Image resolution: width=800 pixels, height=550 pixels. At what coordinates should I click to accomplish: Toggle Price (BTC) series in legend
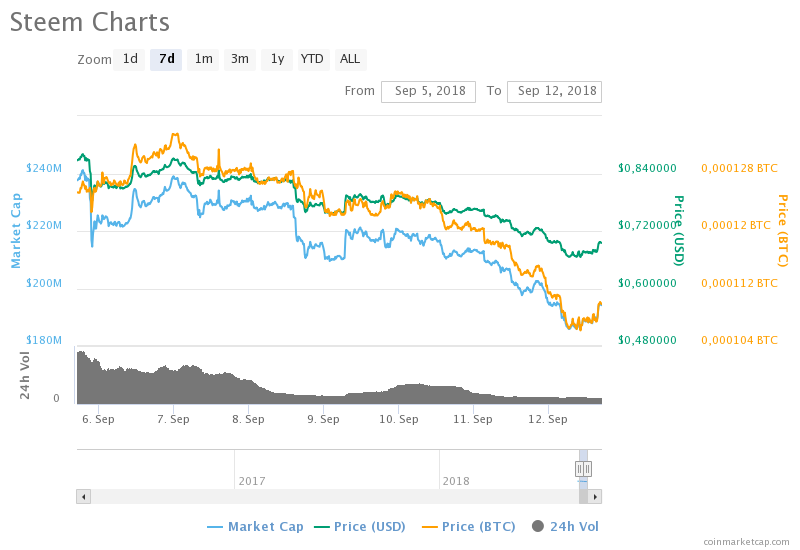469,527
